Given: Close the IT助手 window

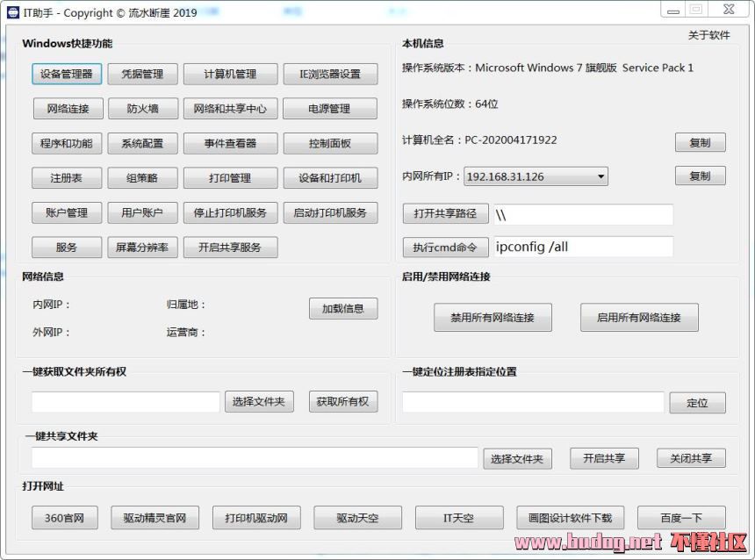Looking at the screenshot, I should pyautogui.click(x=729, y=10).
